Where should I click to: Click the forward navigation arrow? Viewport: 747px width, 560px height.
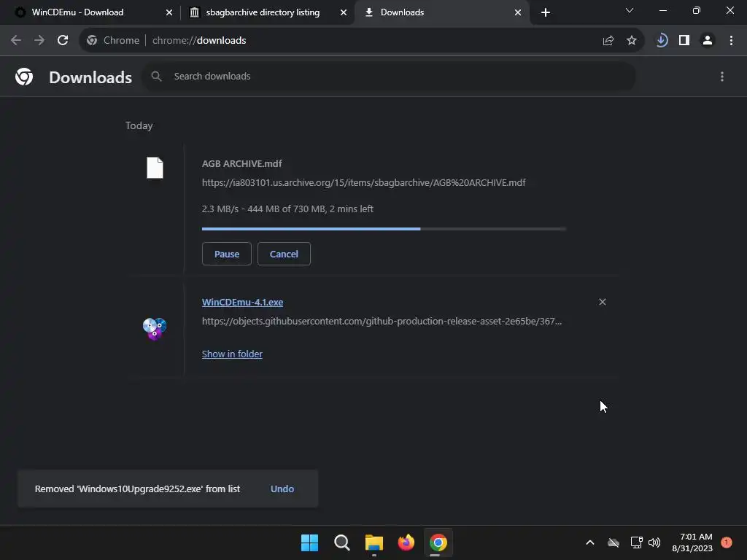pyautogui.click(x=39, y=41)
